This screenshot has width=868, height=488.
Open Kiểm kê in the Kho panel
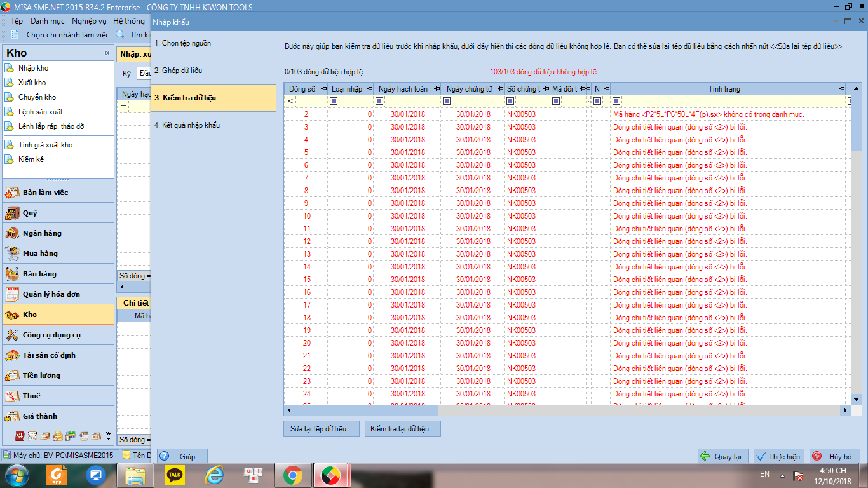(x=31, y=159)
